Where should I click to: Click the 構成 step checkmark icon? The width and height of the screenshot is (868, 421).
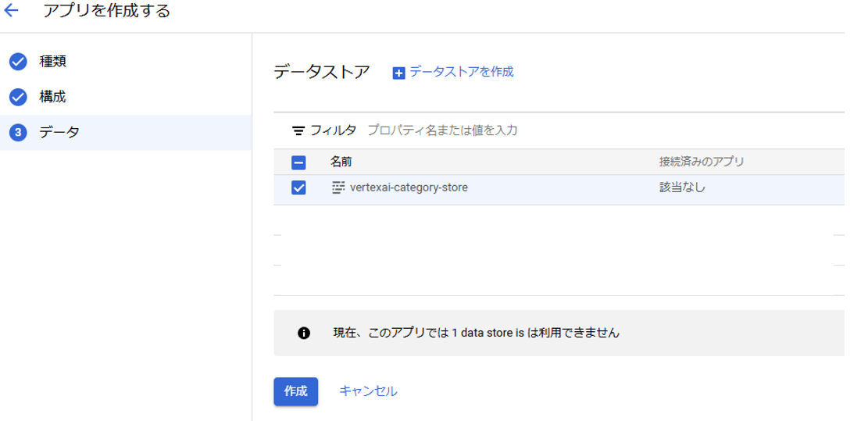[18, 98]
